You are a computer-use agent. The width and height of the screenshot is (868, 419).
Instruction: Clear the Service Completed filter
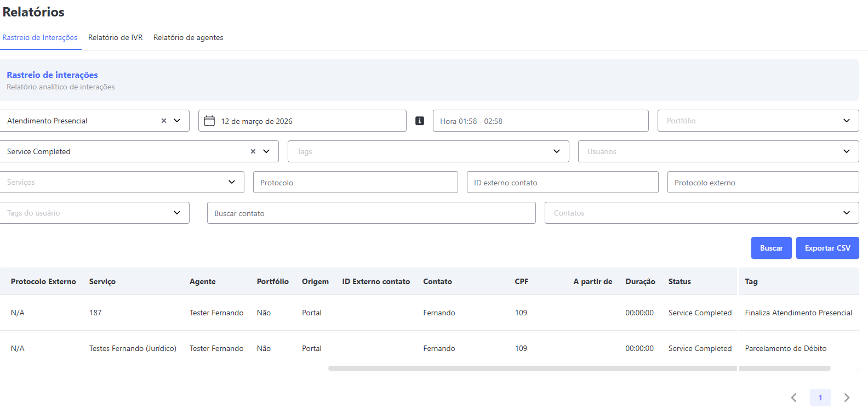point(253,151)
